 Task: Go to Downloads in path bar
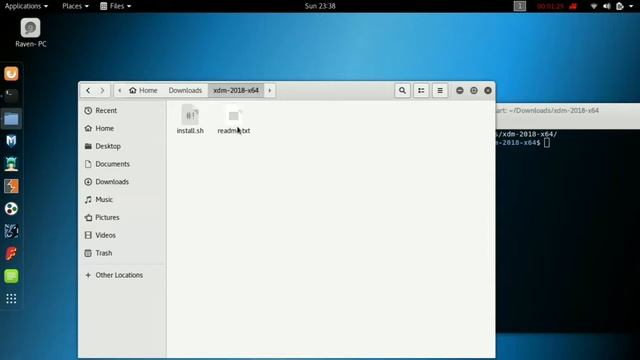pos(185,90)
